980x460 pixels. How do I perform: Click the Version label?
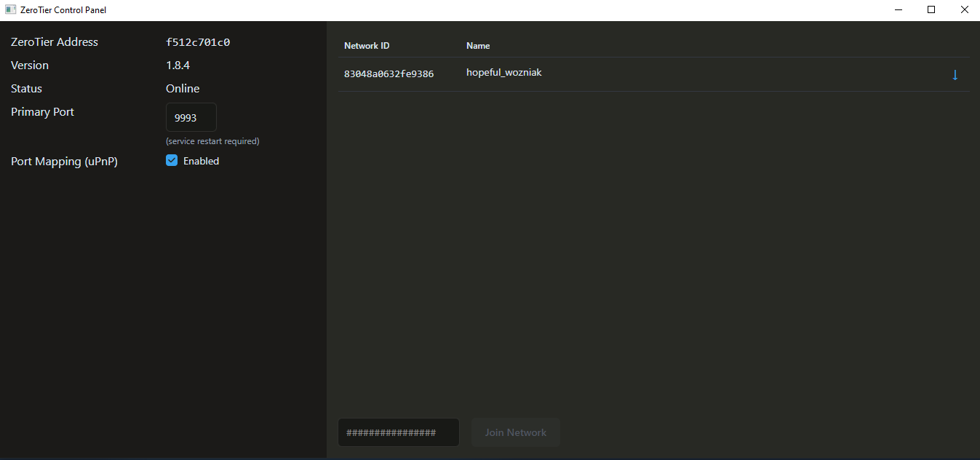30,66
